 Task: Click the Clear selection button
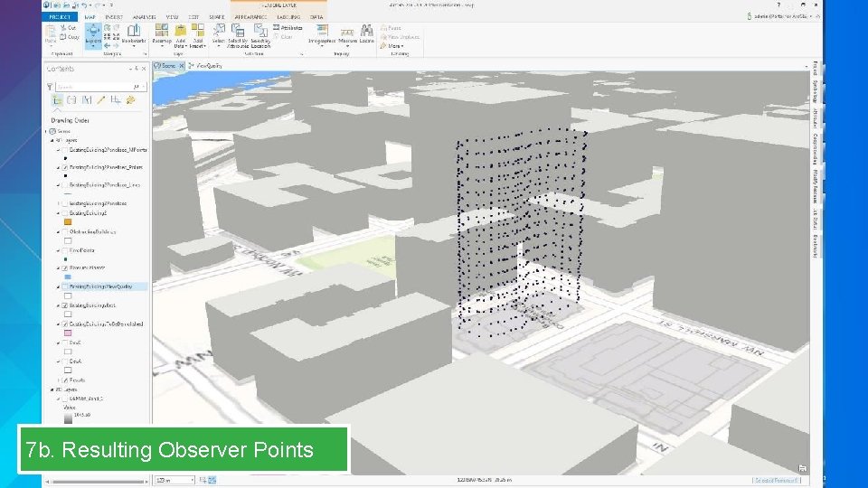point(283,37)
